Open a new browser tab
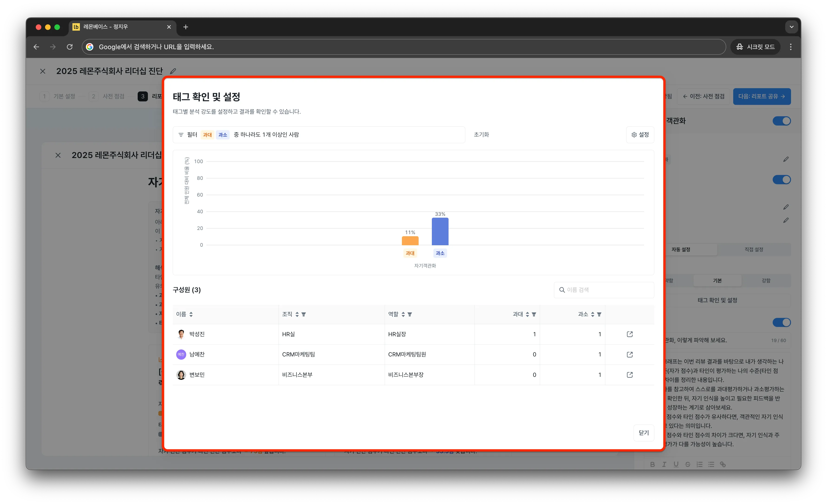This screenshot has width=827, height=504. click(x=186, y=27)
